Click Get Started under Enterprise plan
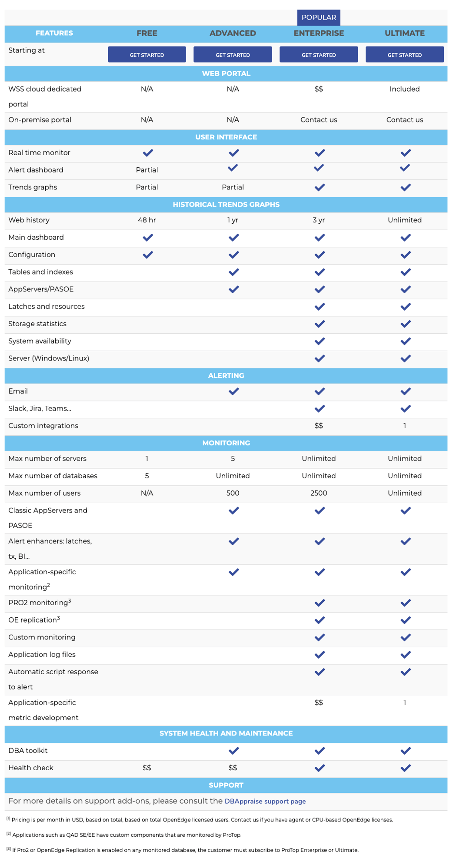The height and width of the screenshot is (868, 453). pos(319,55)
